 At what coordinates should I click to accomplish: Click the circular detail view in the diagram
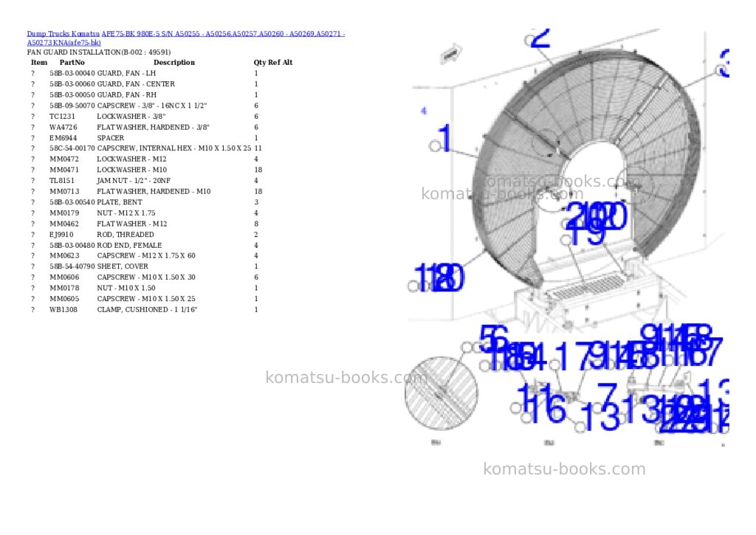[441, 393]
